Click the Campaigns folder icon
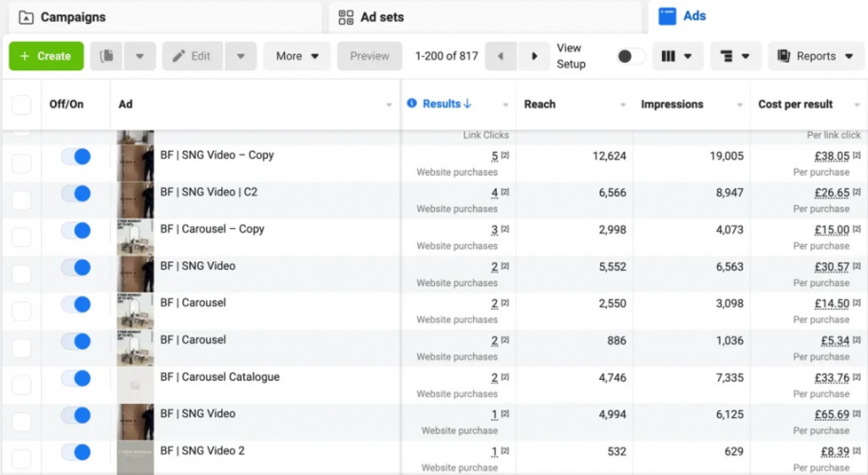The width and height of the screenshot is (868, 475). click(x=26, y=17)
